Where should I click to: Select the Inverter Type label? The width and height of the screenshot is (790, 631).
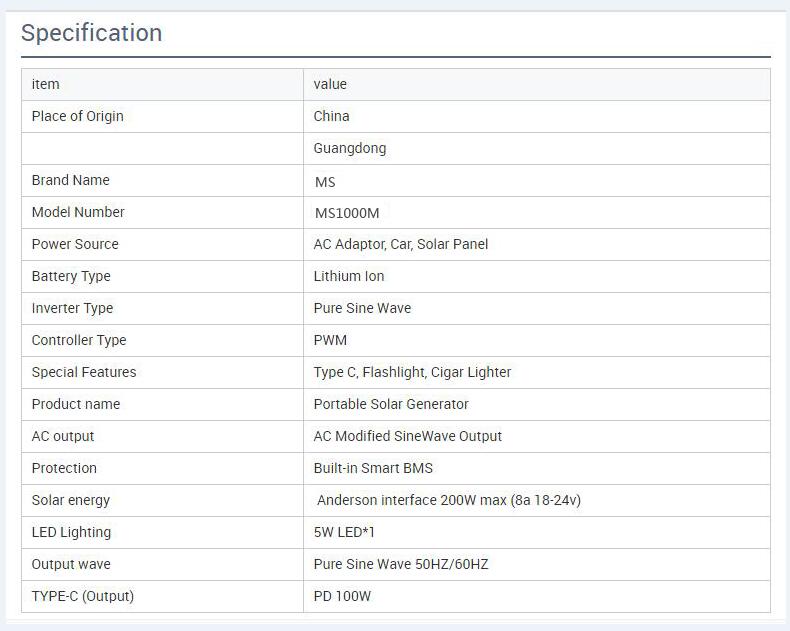click(x=73, y=308)
